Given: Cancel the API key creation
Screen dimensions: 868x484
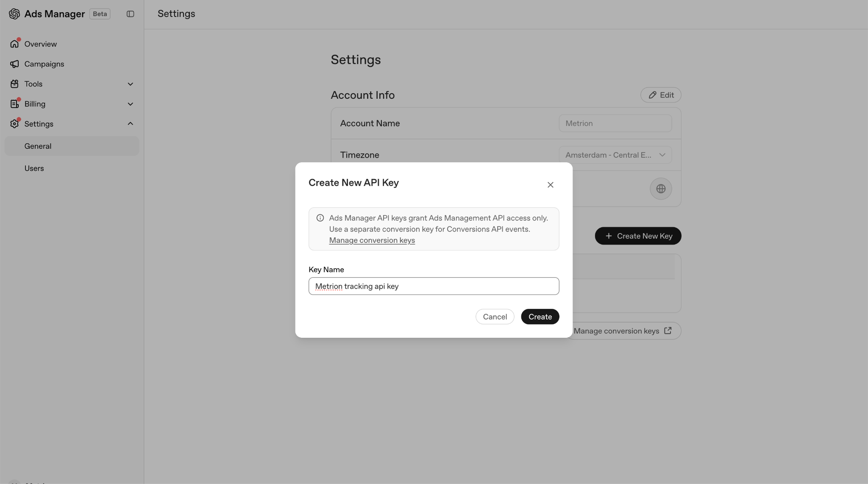Looking at the screenshot, I should (x=495, y=317).
